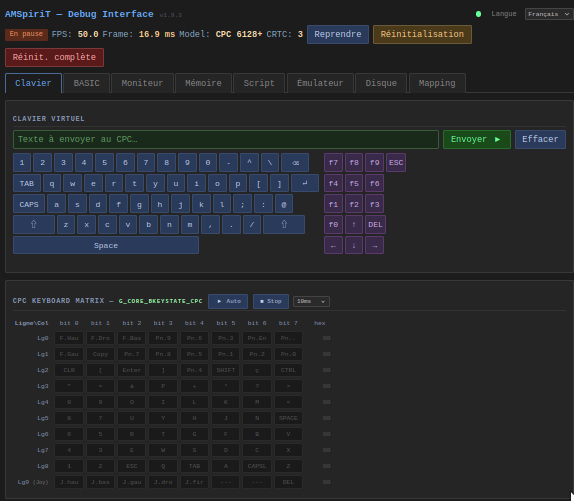
Task: Start Auto refresh of keyboard matrix
Action: (228, 301)
